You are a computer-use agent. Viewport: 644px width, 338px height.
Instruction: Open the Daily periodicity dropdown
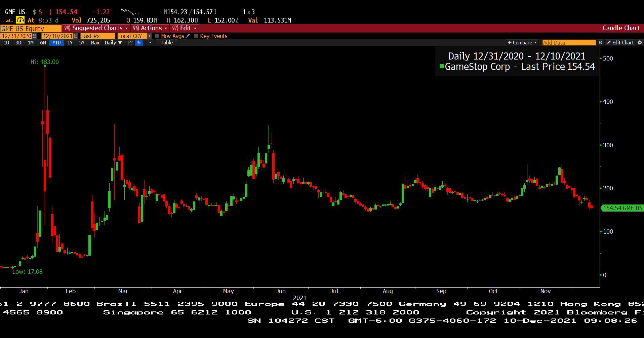[x=113, y=43]
